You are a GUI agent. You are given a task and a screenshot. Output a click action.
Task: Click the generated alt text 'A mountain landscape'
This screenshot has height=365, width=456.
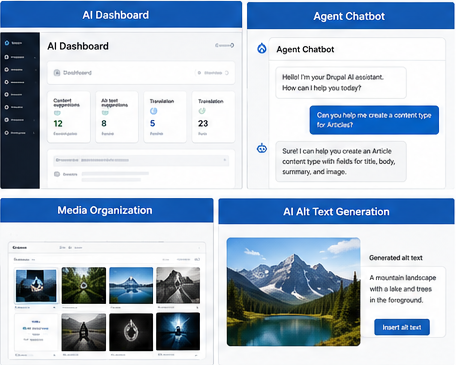tap(403, 278)
